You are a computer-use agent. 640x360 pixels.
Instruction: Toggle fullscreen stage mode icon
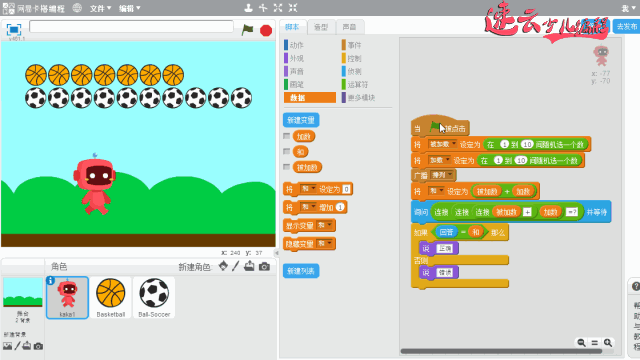coord(13,29)
